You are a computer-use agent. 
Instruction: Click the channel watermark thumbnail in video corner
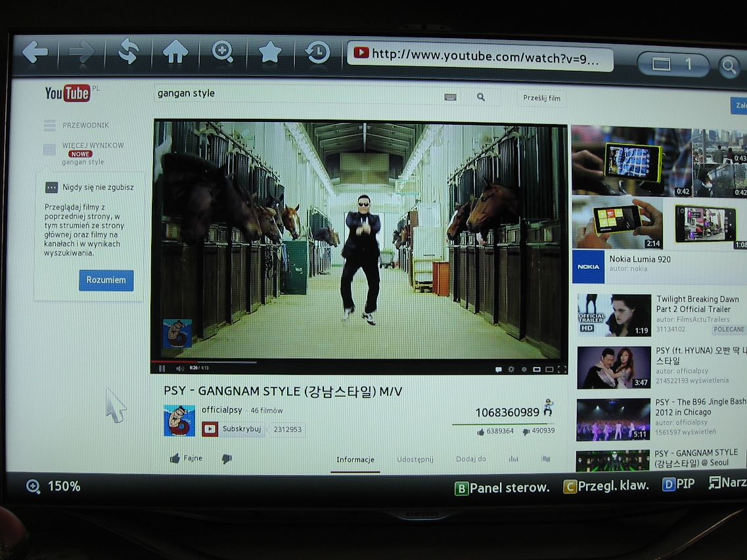177,334
